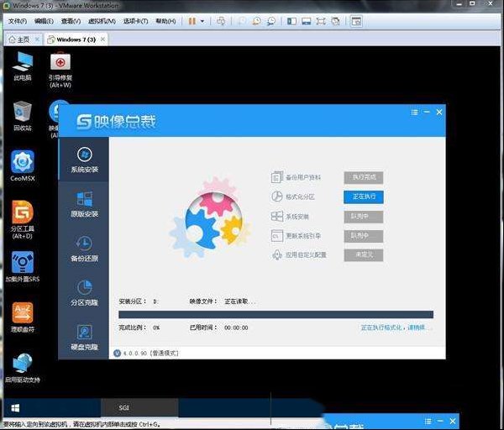This screenshot has height=430, width=504.
Task: Minimize the 映像总裁 window
Action: [427, 113]
